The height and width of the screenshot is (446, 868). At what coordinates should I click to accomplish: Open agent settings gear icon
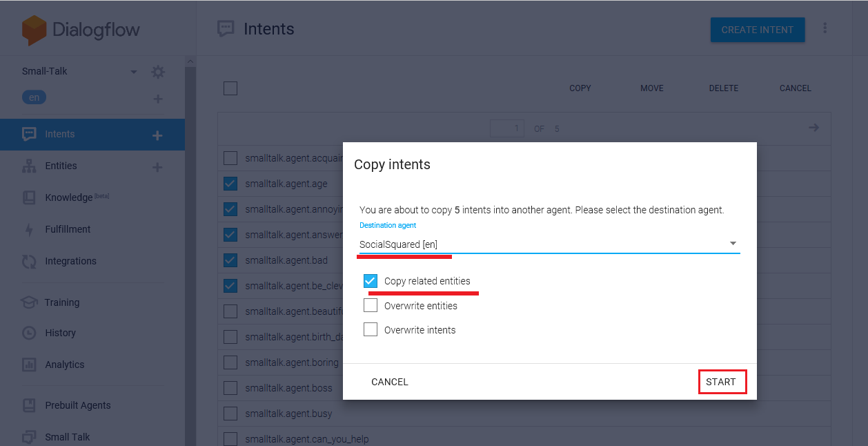(158, 72)
